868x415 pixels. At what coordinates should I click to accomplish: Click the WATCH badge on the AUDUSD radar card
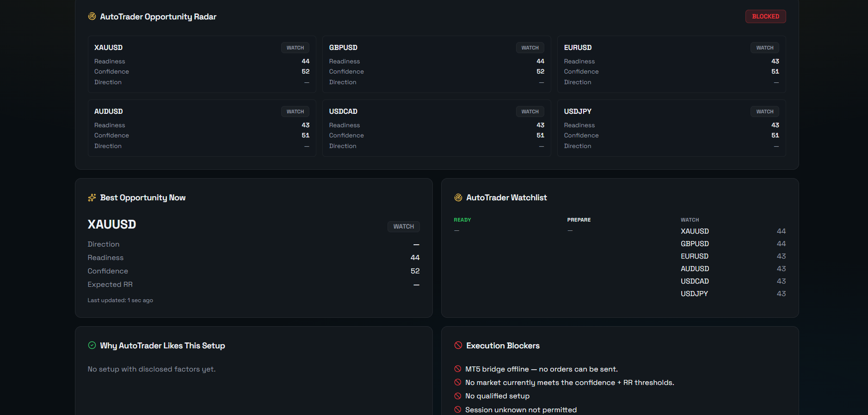click(295, 111)
